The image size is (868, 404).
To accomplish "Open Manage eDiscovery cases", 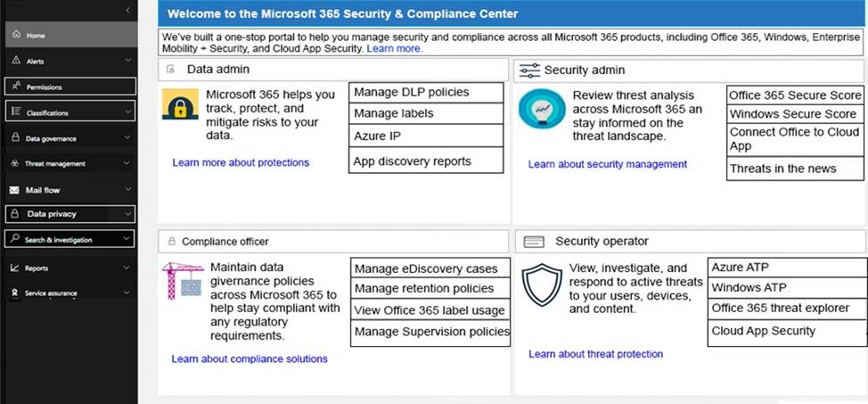I will [430, 268].
